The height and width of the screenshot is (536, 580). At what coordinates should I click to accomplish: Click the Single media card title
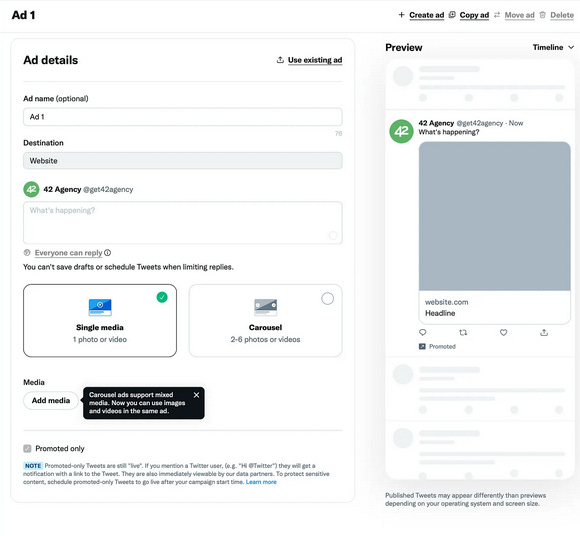(100, 327)
